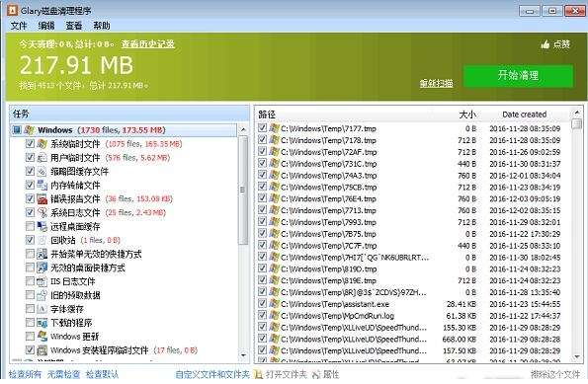The width and height of the screenshot is (588, 384).
Task: Click file icon of MpCmdRun.log row
Action: coord(274,316)
